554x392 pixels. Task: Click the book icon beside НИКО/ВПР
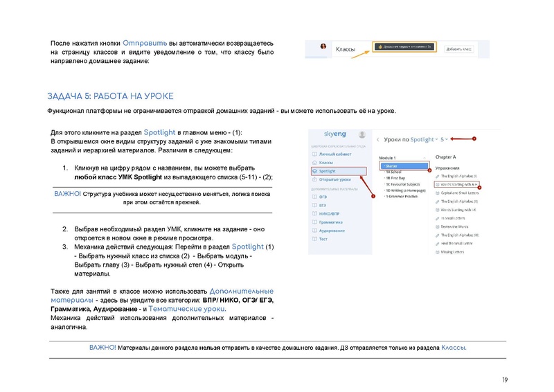pos(314,214)
